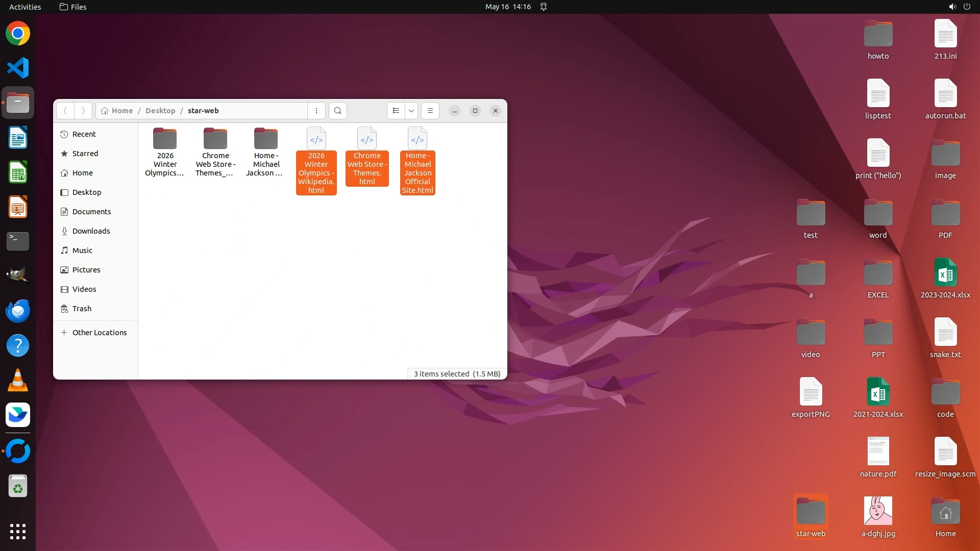Screen dimensions: 980x551
Task: Open Activities overview
Action: pyautogui.click(x=25, y=7)
